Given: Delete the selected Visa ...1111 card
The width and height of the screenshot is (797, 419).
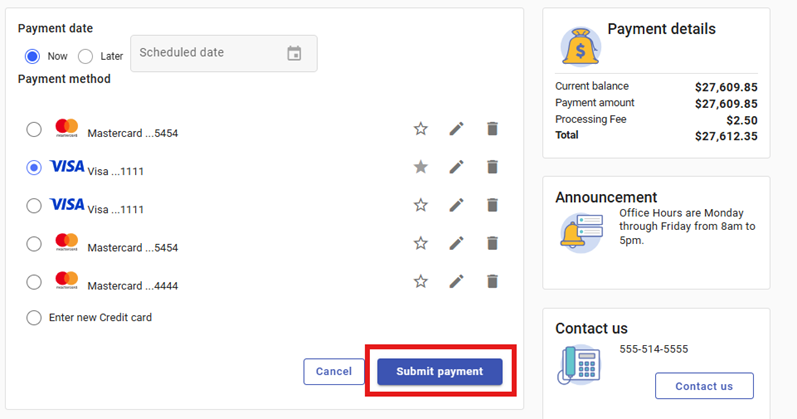Looking at the screenshot, I should click(492, 167).
